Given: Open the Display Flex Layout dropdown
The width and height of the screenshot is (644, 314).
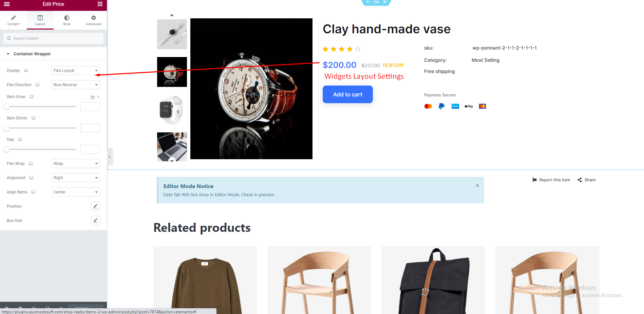Looking at the screenshot, I should 76,71.
